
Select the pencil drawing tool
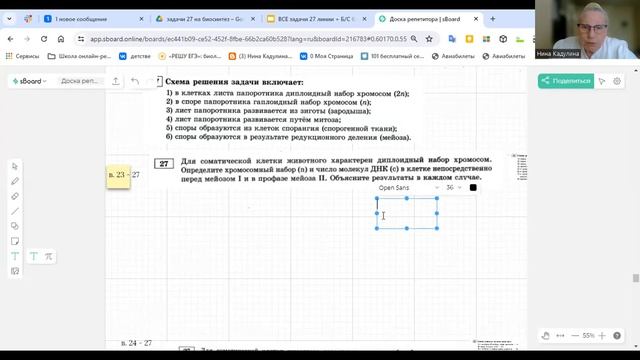click(15, 181)
